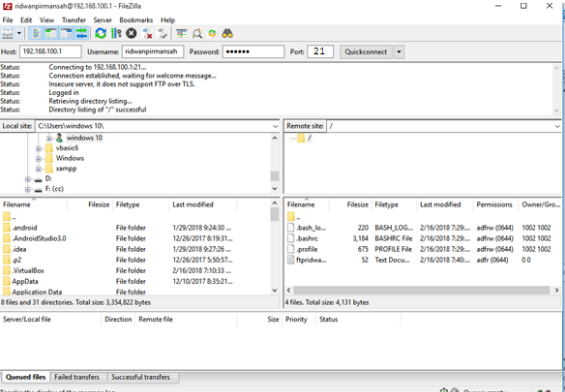Select the .VirtualBox local folder
Screen dimensions: 565x392
28,271
